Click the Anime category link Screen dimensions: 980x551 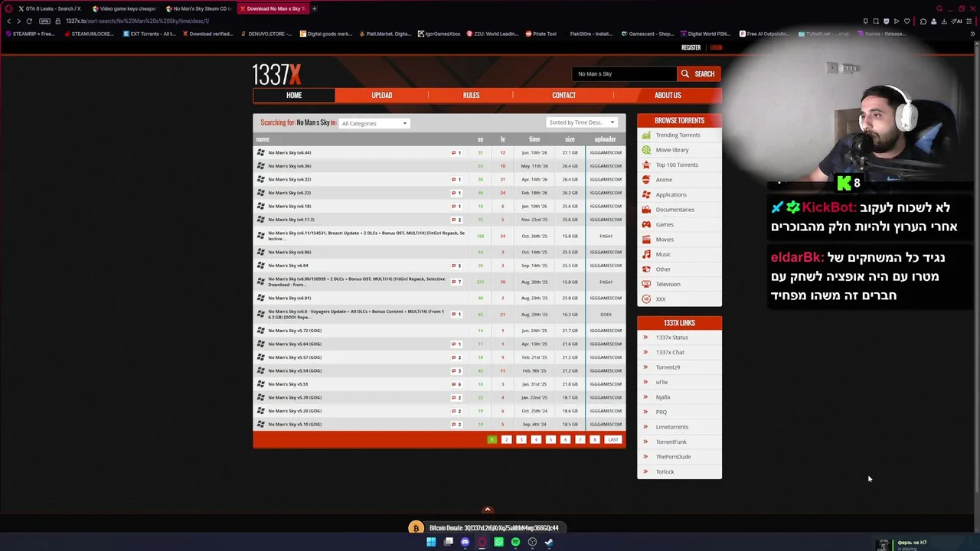point(664,180)
